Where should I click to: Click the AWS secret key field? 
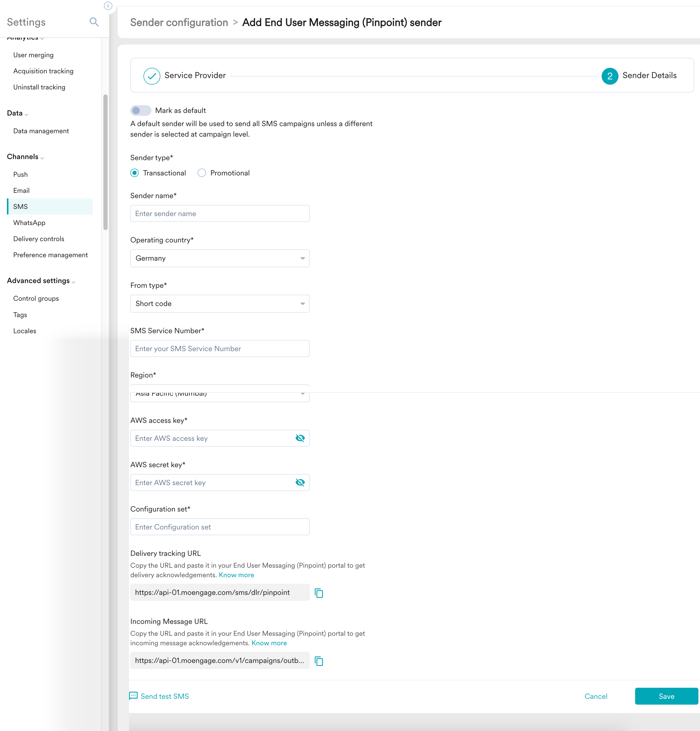[x=220, y=482]
